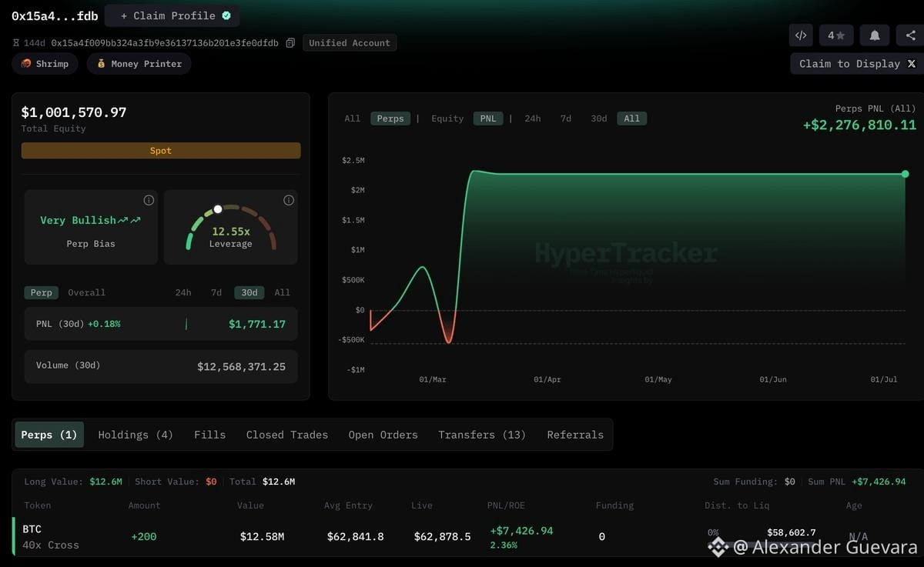Image resolution: width=924 pixels, height=567 pixels.
Task: Sort by the Value column header
Action: (x=250, y=505)
